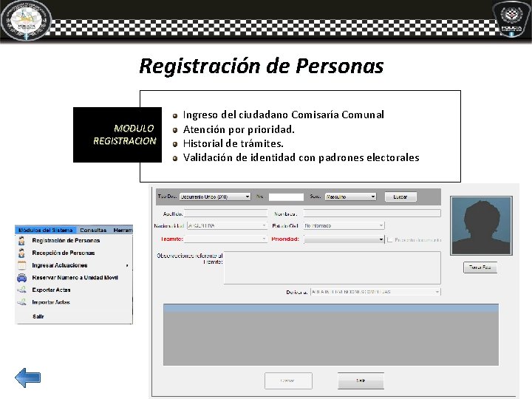Image resolution: width=532 pixels, height=399 pixels.
Task: Click the Exportar Actas icon
Action: point(21,290)
